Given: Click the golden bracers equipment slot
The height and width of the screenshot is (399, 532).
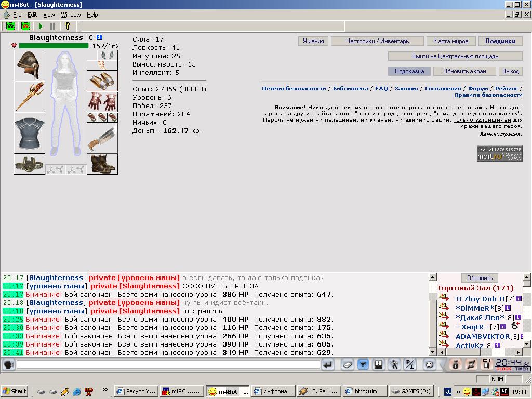Looking at the screenshot, I should pos(102,81).
